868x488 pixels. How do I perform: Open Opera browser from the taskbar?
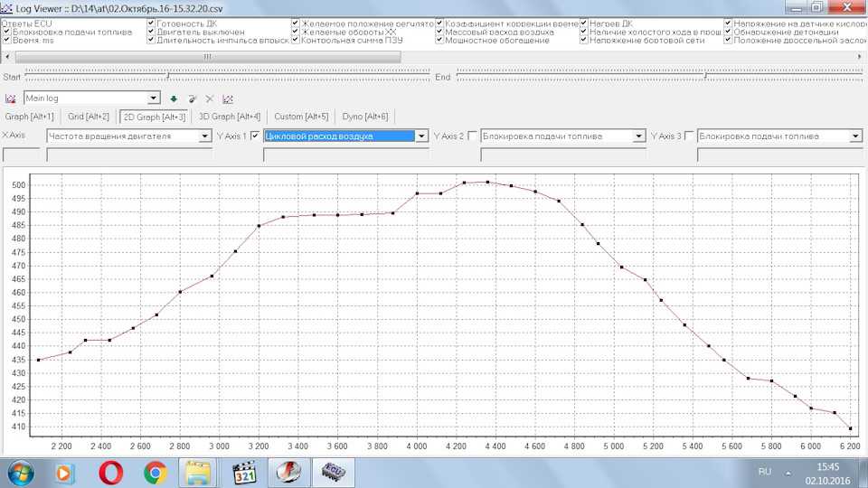click(x=111, y=472)
